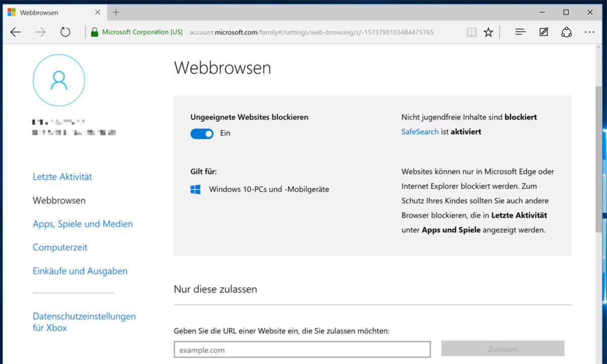Screen dimensions: 607x364
Task: Maximize the browser window
Action: pos(566,12)
